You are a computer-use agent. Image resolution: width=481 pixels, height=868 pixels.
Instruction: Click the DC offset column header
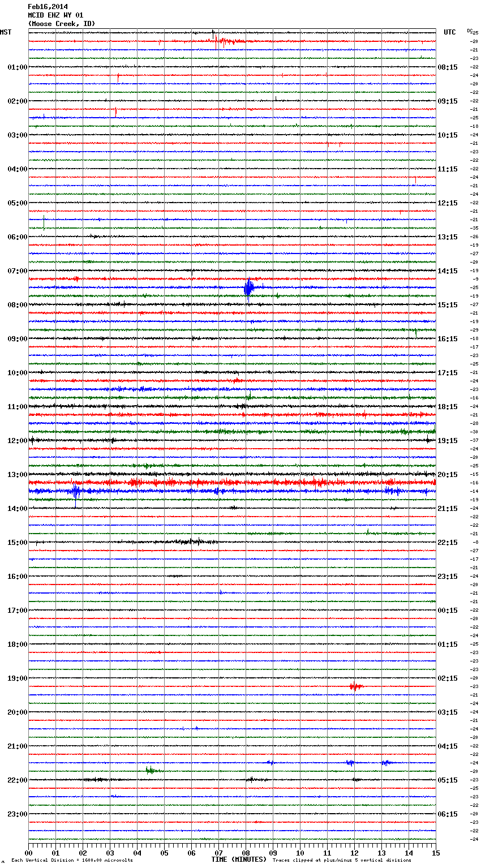click(470, 31)
